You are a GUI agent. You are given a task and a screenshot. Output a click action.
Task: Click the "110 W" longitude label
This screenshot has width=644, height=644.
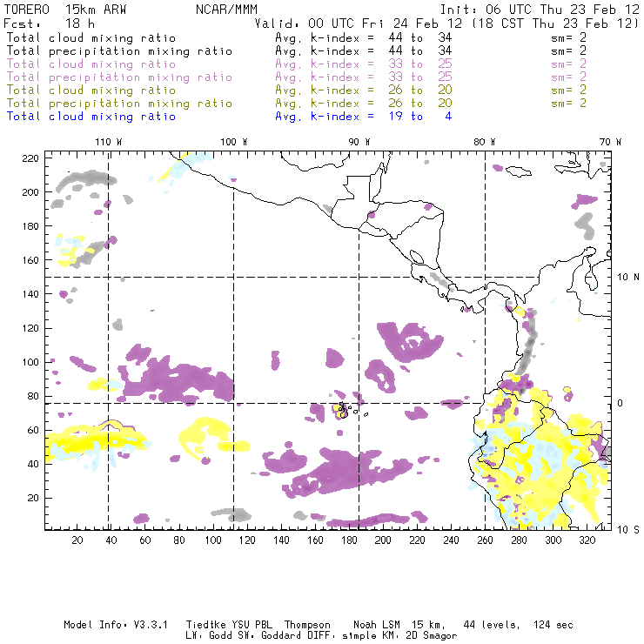pos(109,142)
